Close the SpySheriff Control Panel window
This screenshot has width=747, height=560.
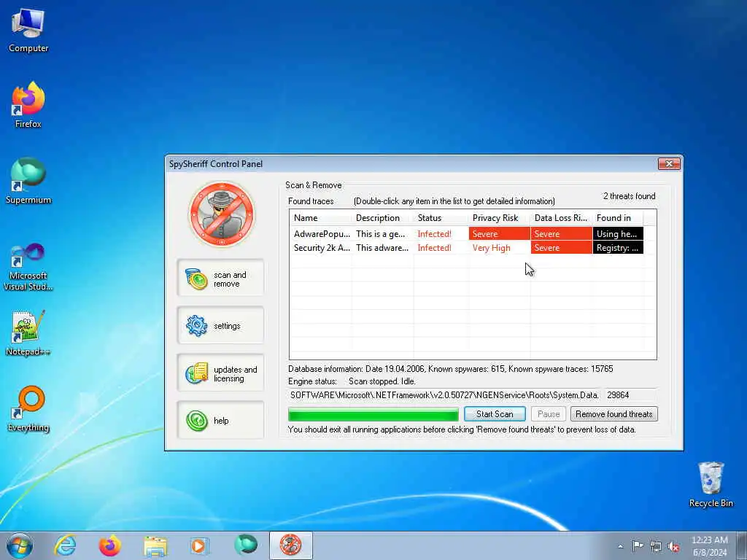(x=669, y=164)
